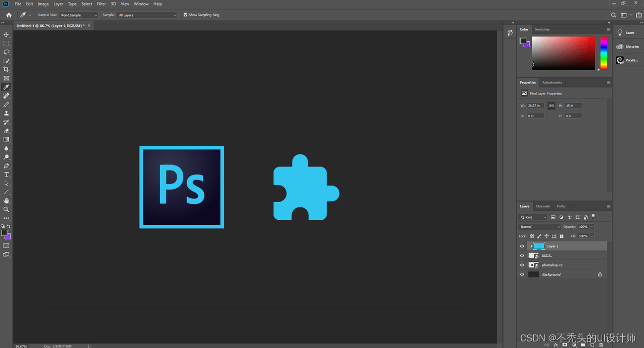
Task: Select the Lasso tool
Action: tap(7, 52)
